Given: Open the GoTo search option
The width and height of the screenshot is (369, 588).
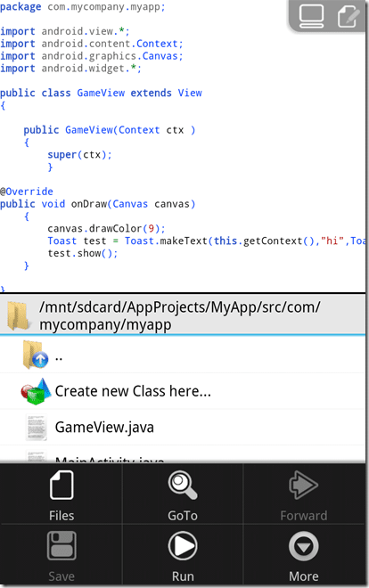Looking at the screenshot, I should click(183, 494).
